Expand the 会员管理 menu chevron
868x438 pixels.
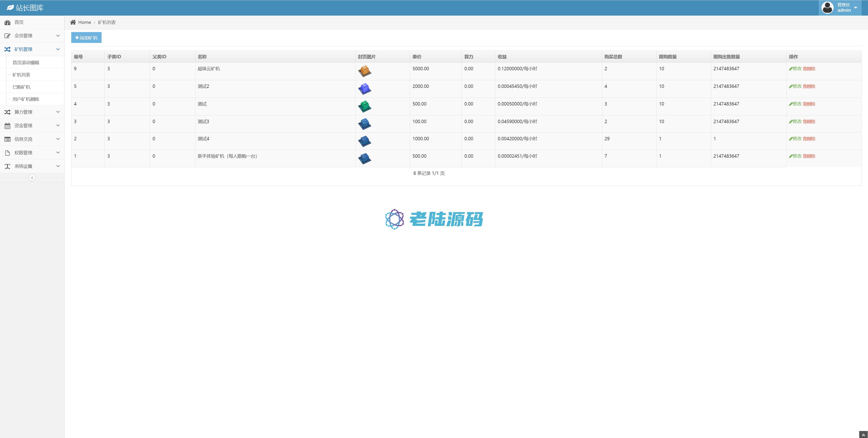[58, 36]
